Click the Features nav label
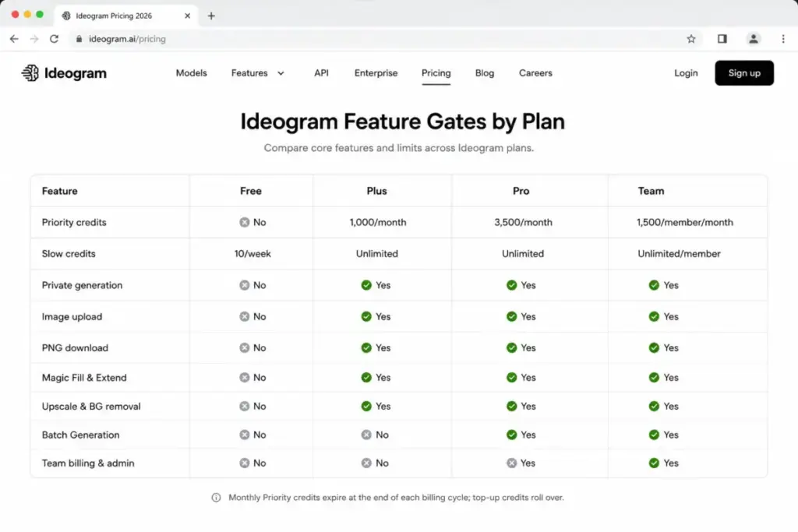Viewport: 798px width, 532px height. tap(249, 72)
